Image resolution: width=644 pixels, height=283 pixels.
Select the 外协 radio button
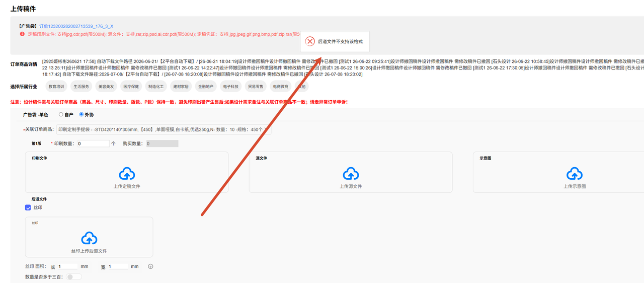click(82, 114)
